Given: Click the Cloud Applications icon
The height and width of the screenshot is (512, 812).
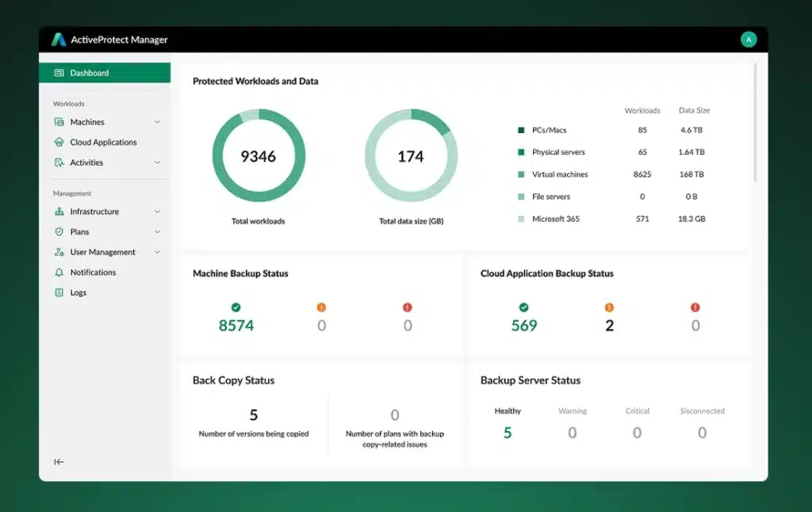Looking at the screenshot, I should pyautogui.click(x=59, y=142).
